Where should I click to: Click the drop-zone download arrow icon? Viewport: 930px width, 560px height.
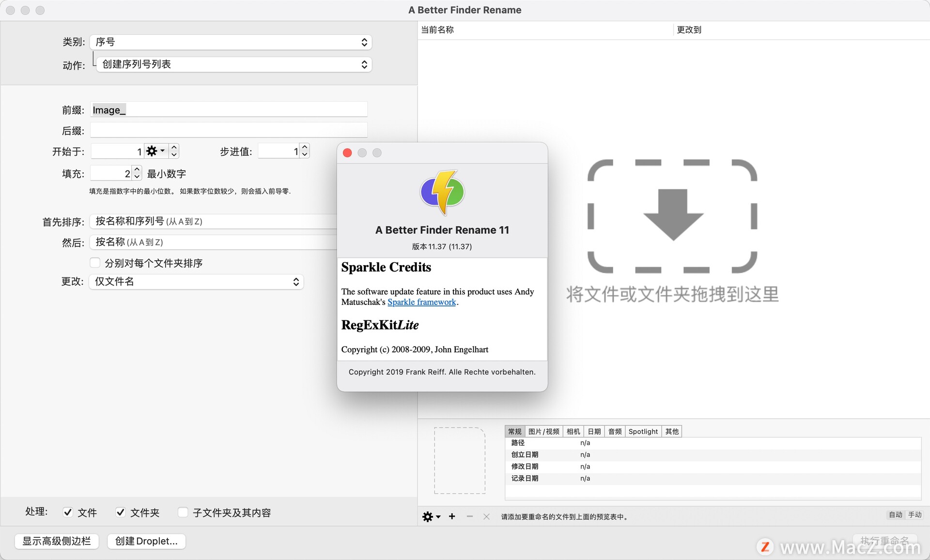673,214
